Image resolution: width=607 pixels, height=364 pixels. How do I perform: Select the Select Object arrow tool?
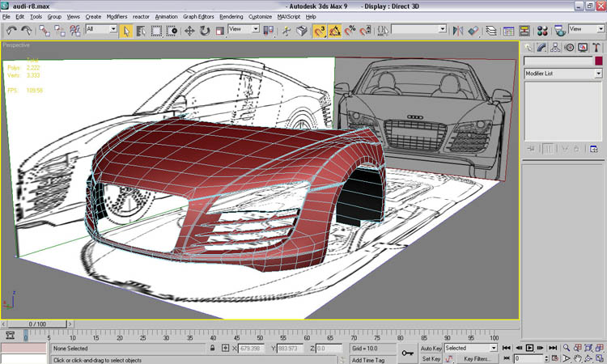click(126, 31)
